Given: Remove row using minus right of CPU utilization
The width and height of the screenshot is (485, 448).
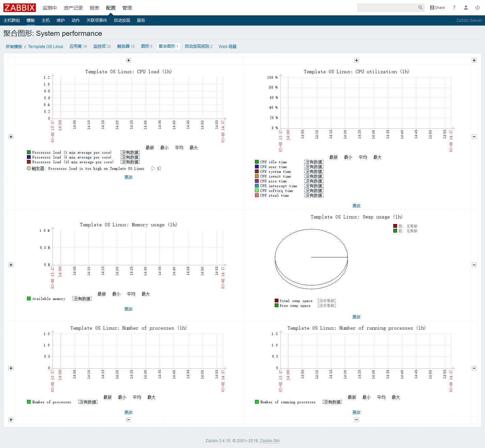Looking at the screenshot, I should 474,137.
